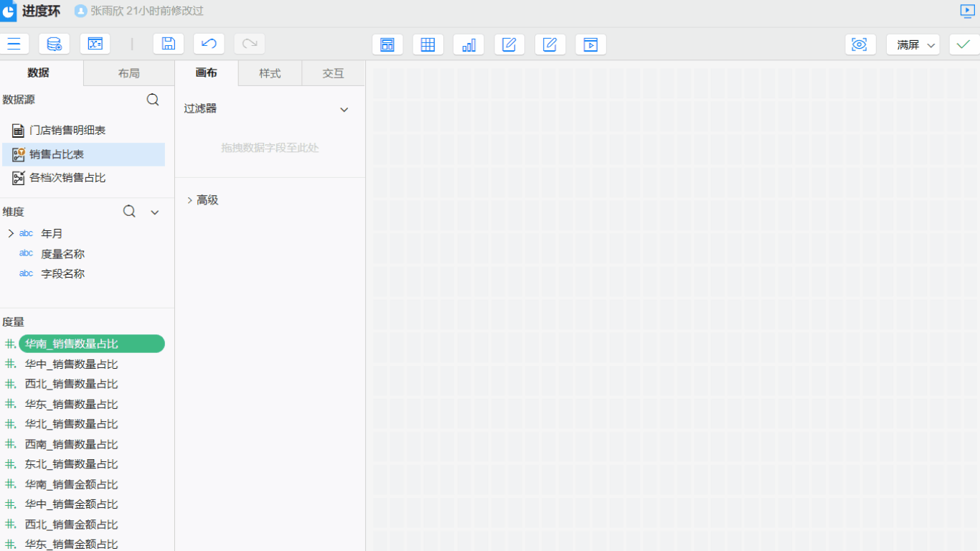The width and height of the screenshot is (980, 551).
Task: Collapse the 过滤器 section
Action: [344, 110]
